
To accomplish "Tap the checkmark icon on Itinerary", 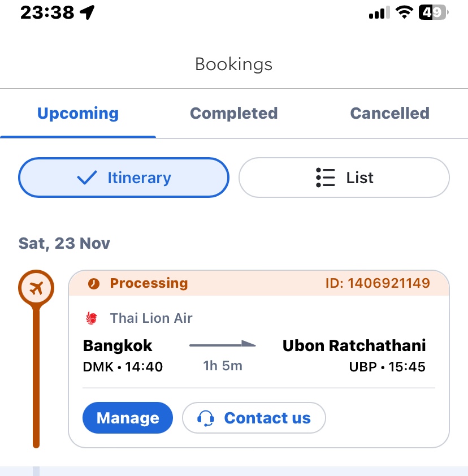I will coord(87,178).
